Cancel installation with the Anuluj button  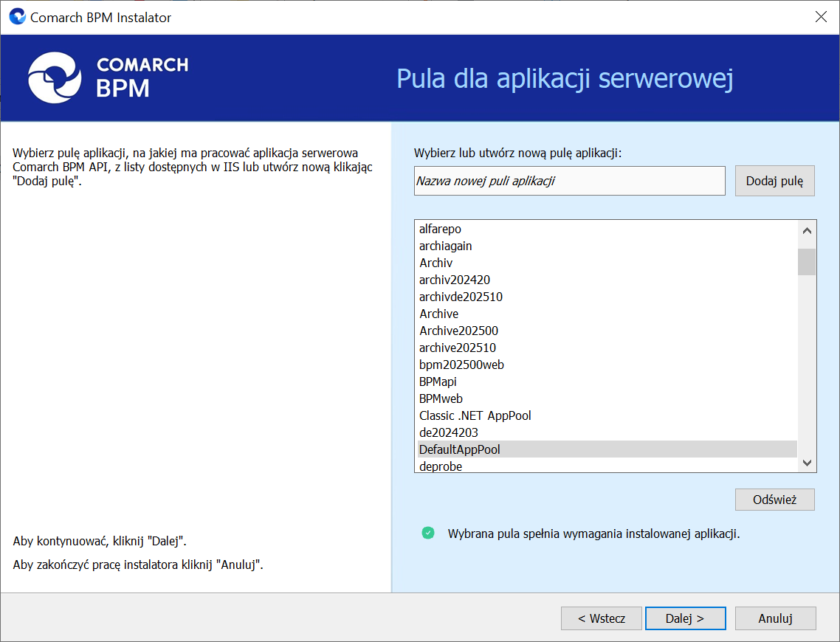tap(775, 618)
